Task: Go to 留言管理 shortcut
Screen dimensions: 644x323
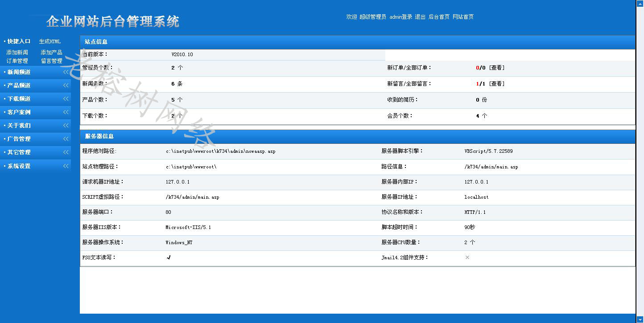Action: [x=51, y=61]
